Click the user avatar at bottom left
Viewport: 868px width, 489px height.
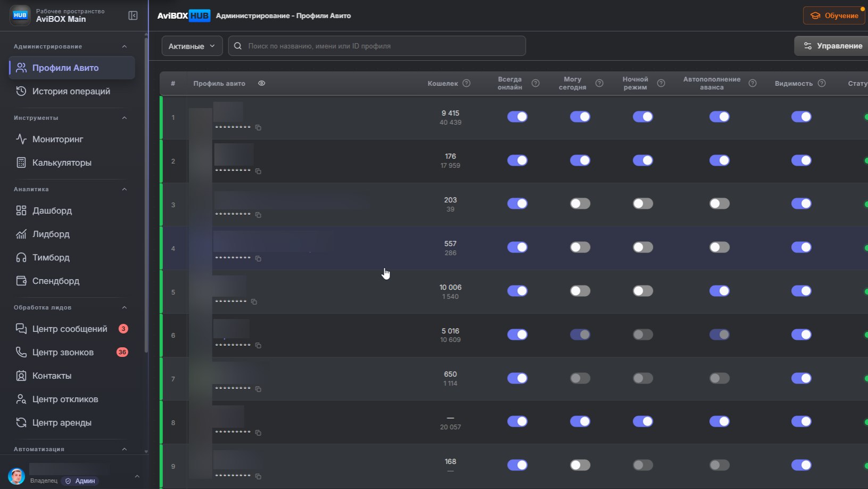[16, 476]
